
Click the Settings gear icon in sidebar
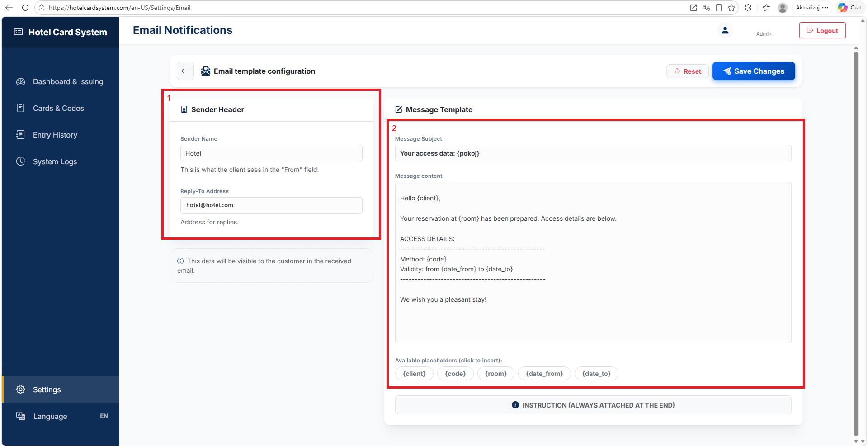21,389
